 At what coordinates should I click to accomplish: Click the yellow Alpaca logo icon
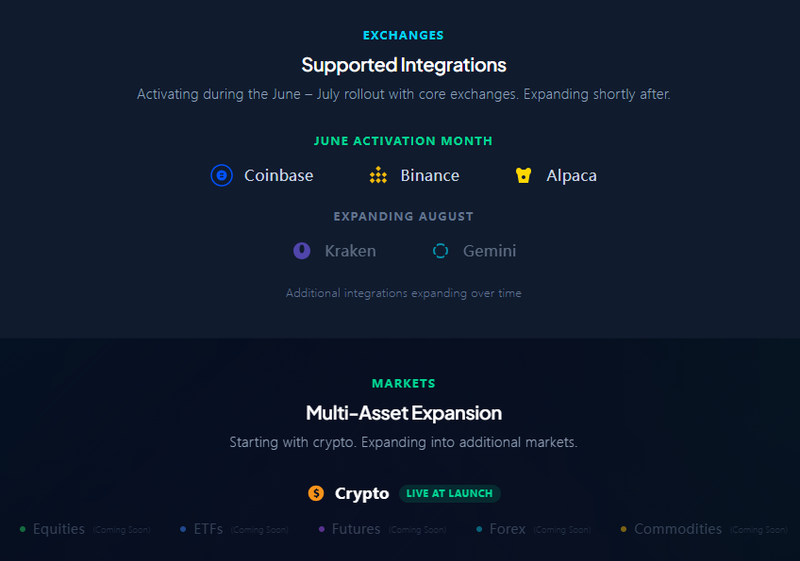point(523,175)
